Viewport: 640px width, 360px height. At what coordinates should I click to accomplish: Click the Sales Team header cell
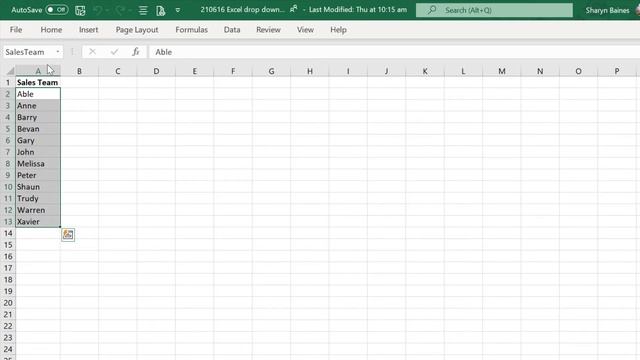click(x=38, y=82)
